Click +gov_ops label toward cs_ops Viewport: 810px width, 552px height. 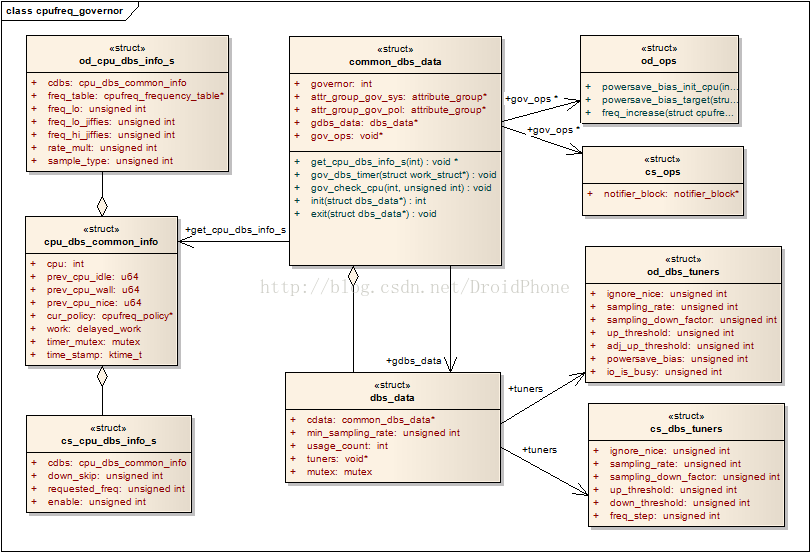(554, 130)
